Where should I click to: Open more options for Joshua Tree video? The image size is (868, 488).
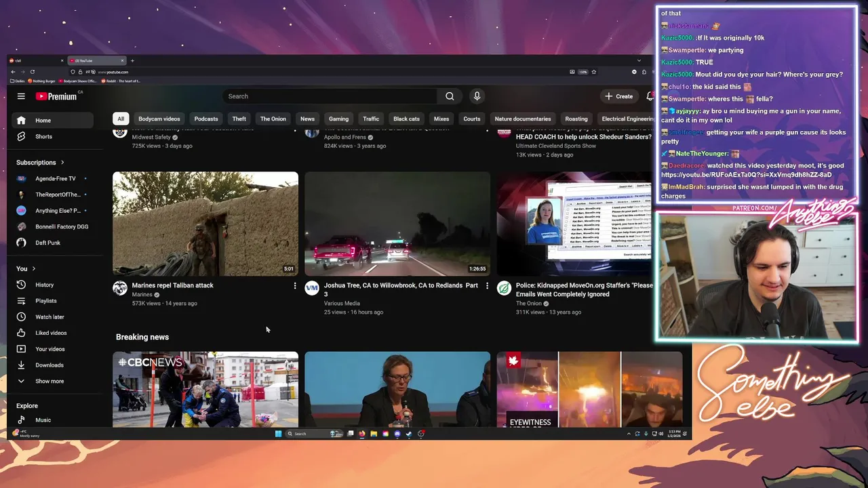[486, 286]
